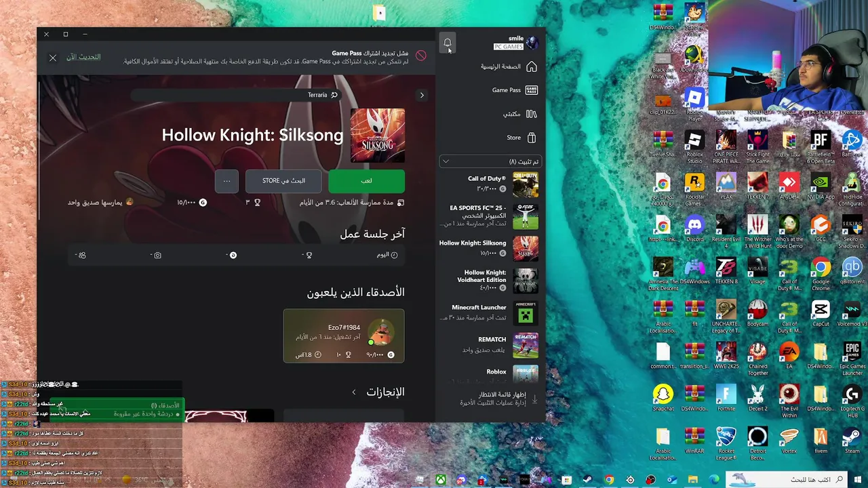
Task: Click the Terraria recent-game label
Action: point(322,95)
